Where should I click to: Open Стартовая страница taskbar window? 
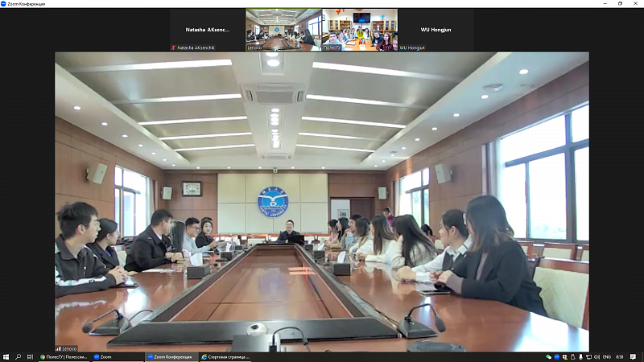[x=225, y=356]
